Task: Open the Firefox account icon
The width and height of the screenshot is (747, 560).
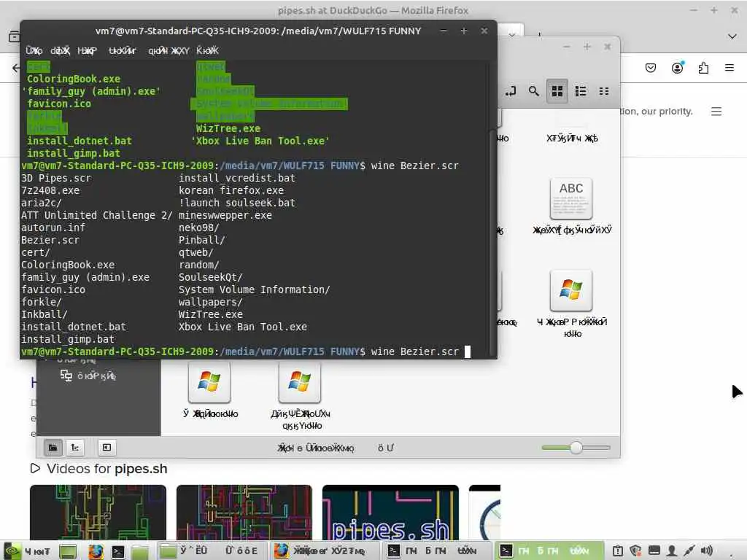Action: tap(677, 68)
